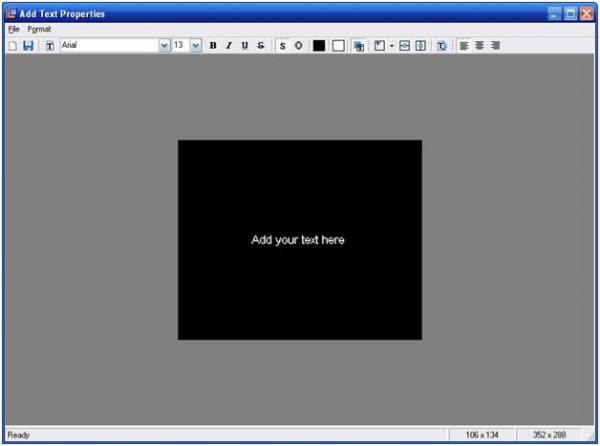Click the Add Text Properties title bar icon
Screen dimensions: 600x446
click(x=11, y=14)
